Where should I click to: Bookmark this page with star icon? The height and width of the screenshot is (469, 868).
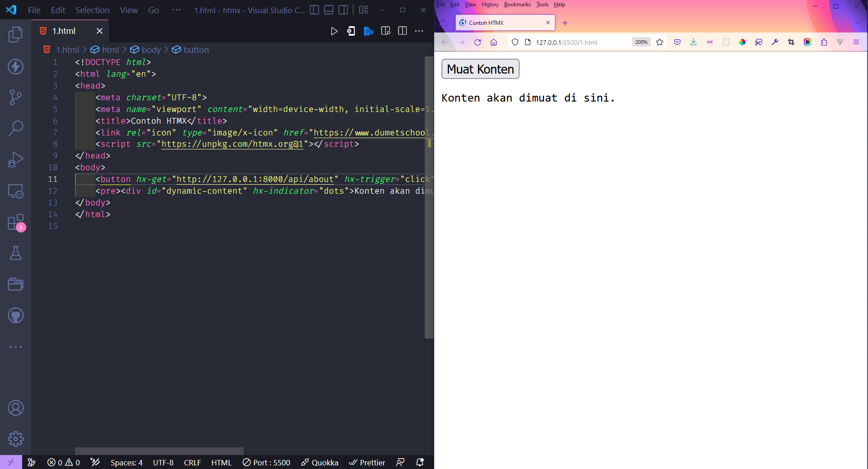pyautogui.click(x=660, y=42)
